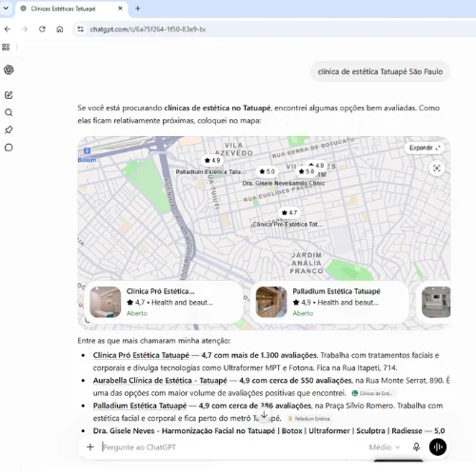This screenshot has height=476, width=476.
Task: Open the tab search dropdown chevron
Action: pos(6,9)
